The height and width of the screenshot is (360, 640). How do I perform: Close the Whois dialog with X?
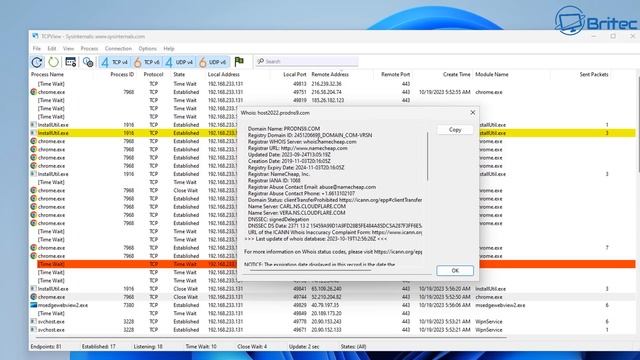pyautogui.click(x=473, y=112)
